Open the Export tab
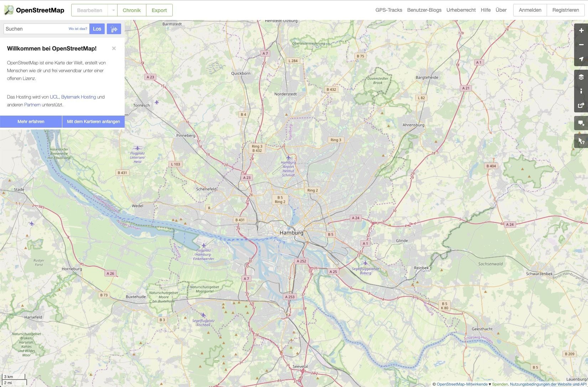 tap(159, 10)
